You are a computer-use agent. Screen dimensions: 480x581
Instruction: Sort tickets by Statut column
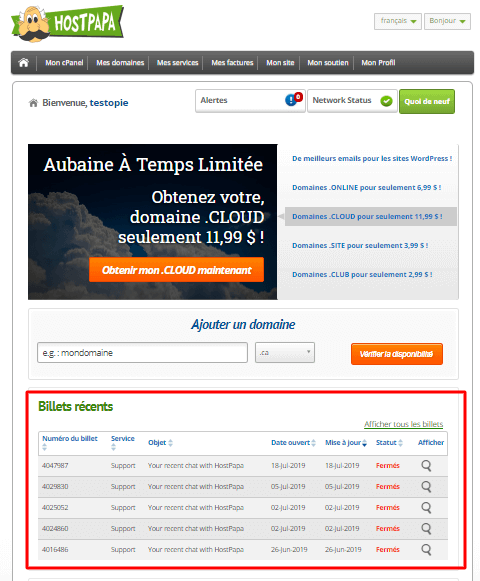[389, 442]
